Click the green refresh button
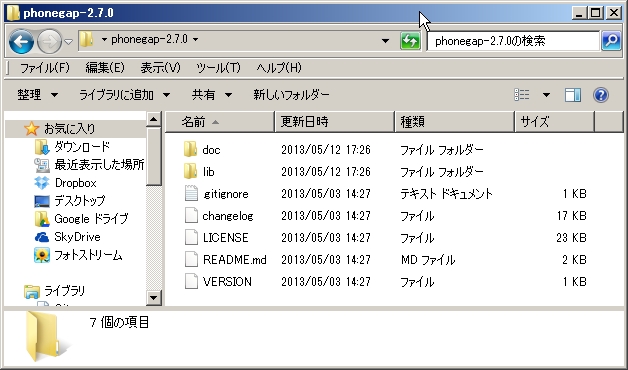Viewport: 628px width, 370px height. coord(410,41)
